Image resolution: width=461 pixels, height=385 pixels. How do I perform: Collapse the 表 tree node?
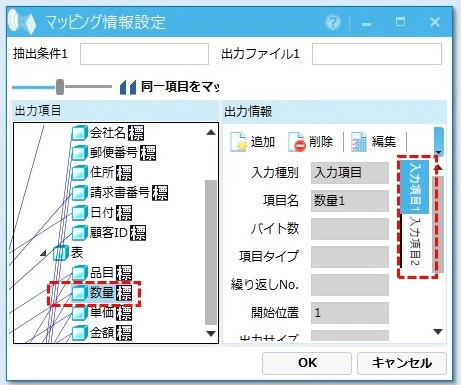pos(44,254)
